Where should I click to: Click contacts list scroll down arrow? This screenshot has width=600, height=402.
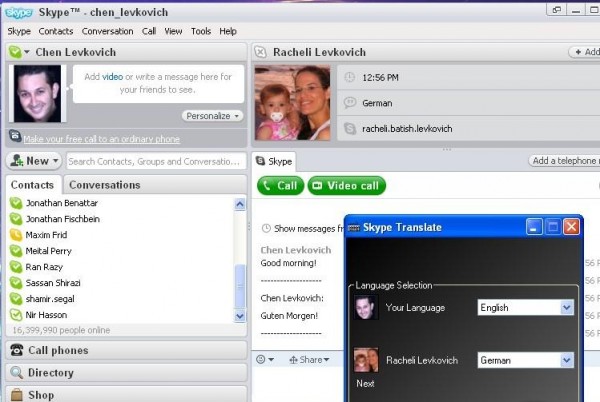coord(240,316)
